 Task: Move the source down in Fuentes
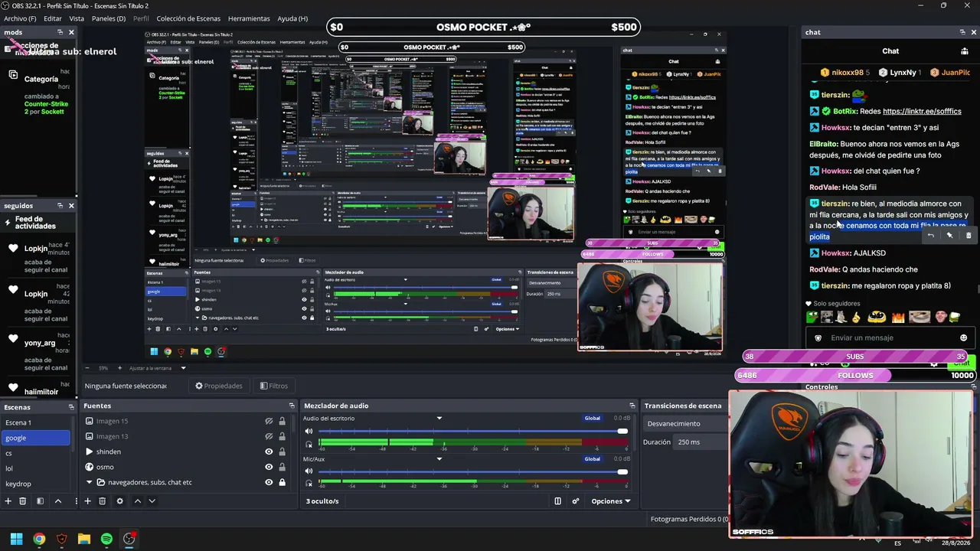[152, 501]
